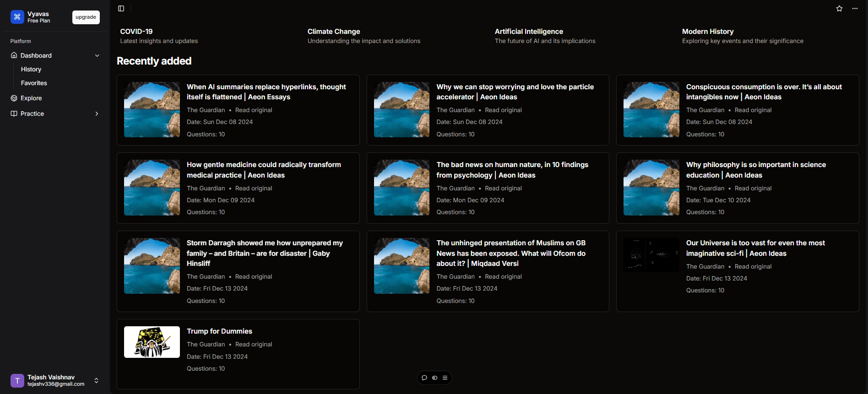Read original of human nature findings article

click(503, 188)
